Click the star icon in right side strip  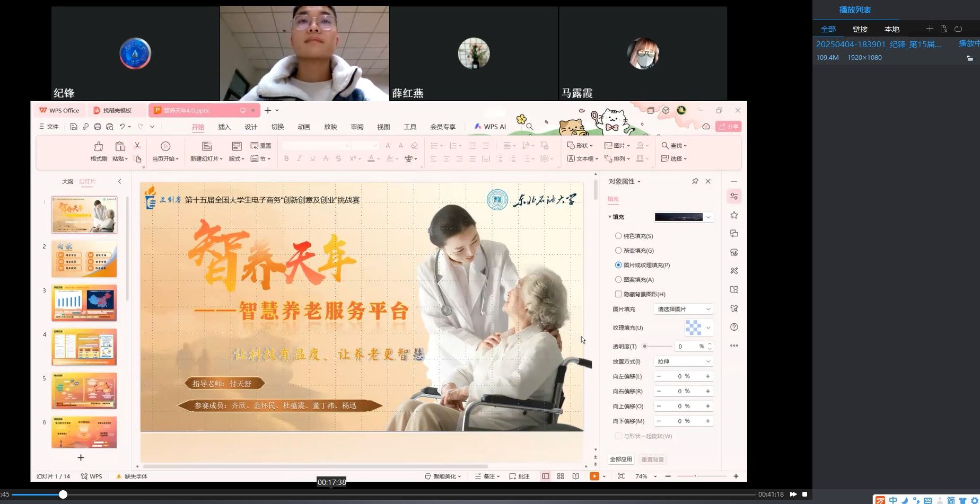coord(734,215)
